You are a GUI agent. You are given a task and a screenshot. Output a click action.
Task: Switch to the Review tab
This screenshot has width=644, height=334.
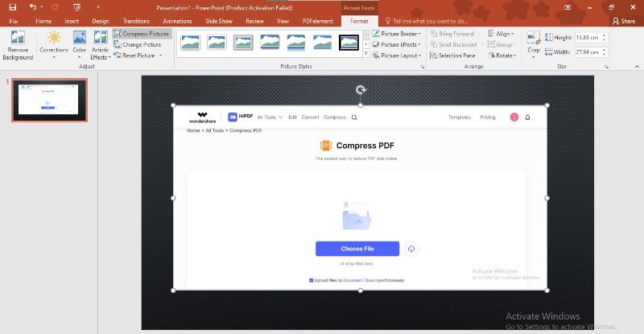[x=254, y=21]
